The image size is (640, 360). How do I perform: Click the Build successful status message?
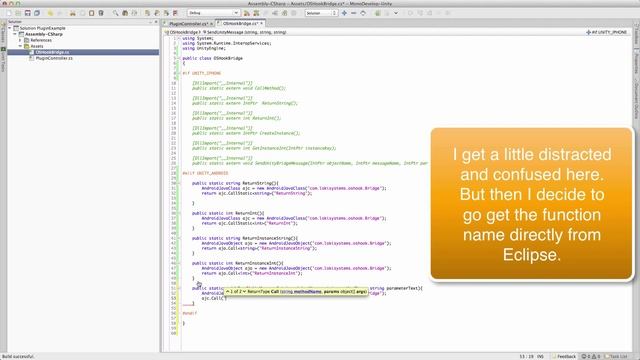[18, 356]
